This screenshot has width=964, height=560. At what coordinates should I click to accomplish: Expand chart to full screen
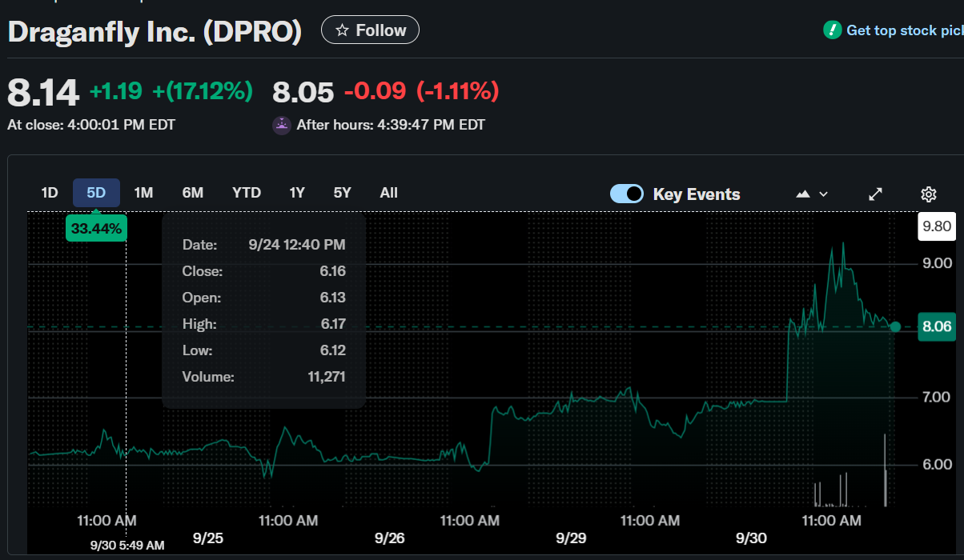pos(875,194)
